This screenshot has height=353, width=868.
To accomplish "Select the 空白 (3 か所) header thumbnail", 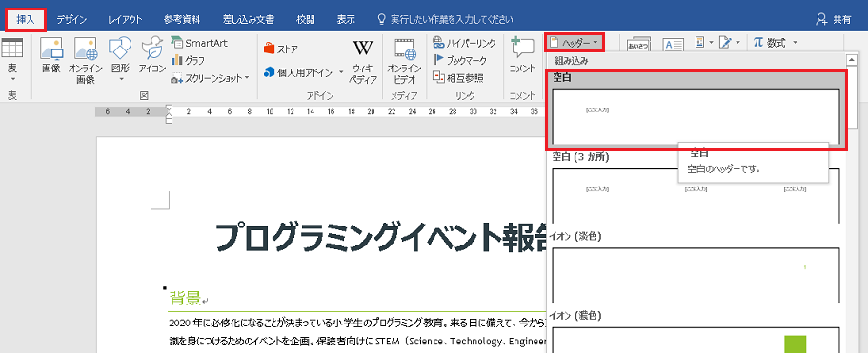I will click(x=696, y=196).
